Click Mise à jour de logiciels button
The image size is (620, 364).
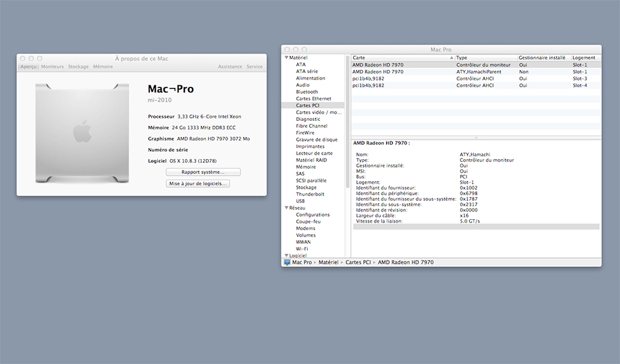tap(198, 184)
